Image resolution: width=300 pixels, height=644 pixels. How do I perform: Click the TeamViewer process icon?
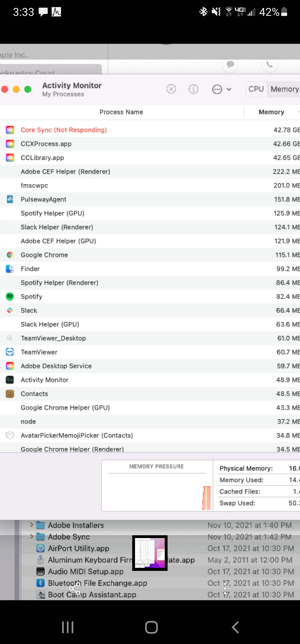click(10, 352)
